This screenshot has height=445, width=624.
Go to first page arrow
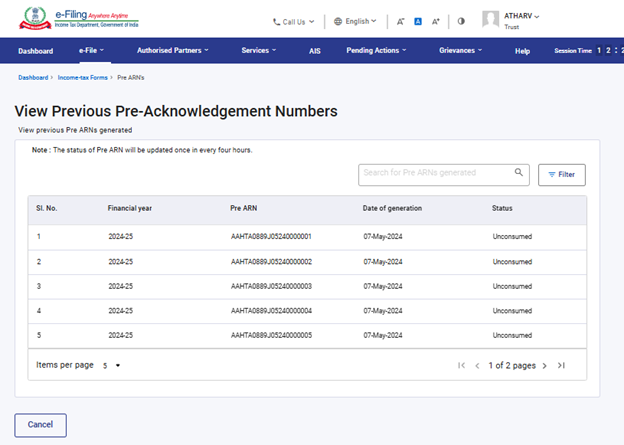[461, 366]
